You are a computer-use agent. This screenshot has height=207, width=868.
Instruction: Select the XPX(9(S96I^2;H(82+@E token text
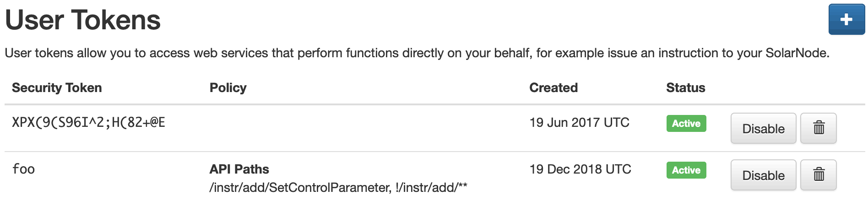[88, 123]
